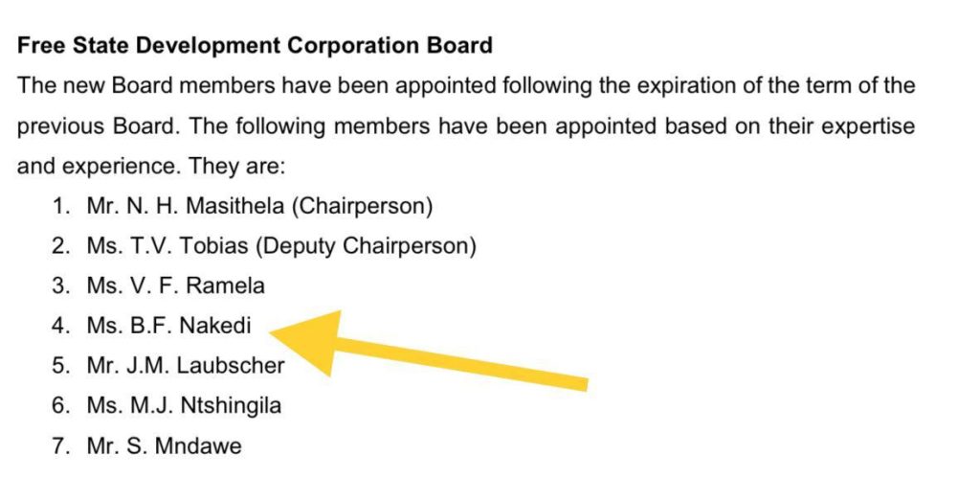The height and width of the screenshot is (478, 980).
Task: Click list number 3
Action: click(x=60, y=285)
